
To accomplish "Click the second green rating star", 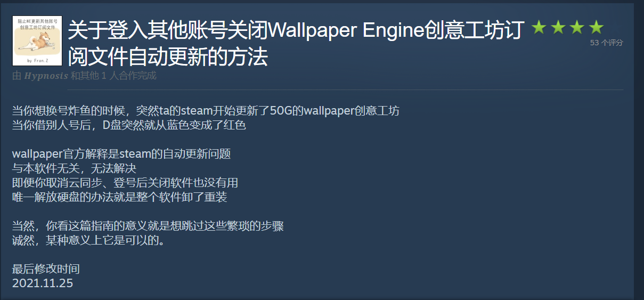I will pyautogui.click(x=558, y=27).
